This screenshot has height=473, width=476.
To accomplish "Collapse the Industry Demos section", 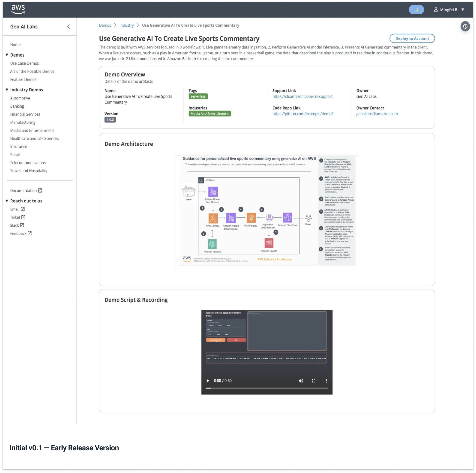I will point(7,90).
